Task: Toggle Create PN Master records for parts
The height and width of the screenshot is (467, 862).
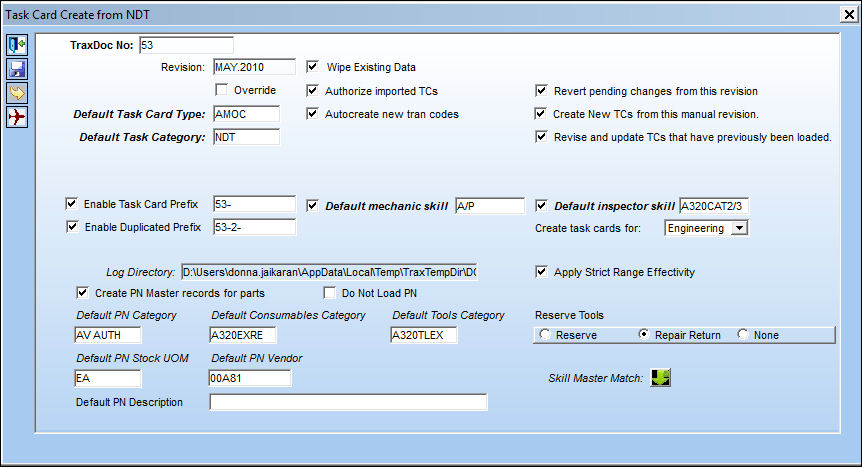Action: pyautogui.click(x=82, y=293)
